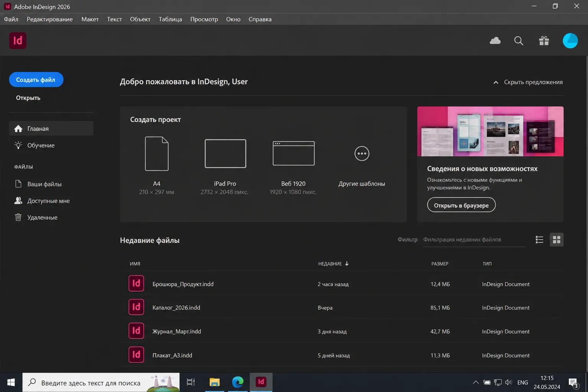This screenshot has width=588, height=392.
Task: Click the Windows taskbar search box
Action: (x=101, y=382)
